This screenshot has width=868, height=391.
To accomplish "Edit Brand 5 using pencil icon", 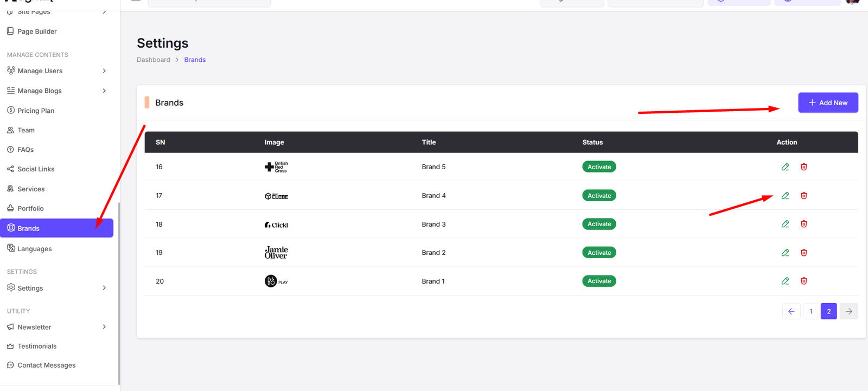I will [785, 167].
